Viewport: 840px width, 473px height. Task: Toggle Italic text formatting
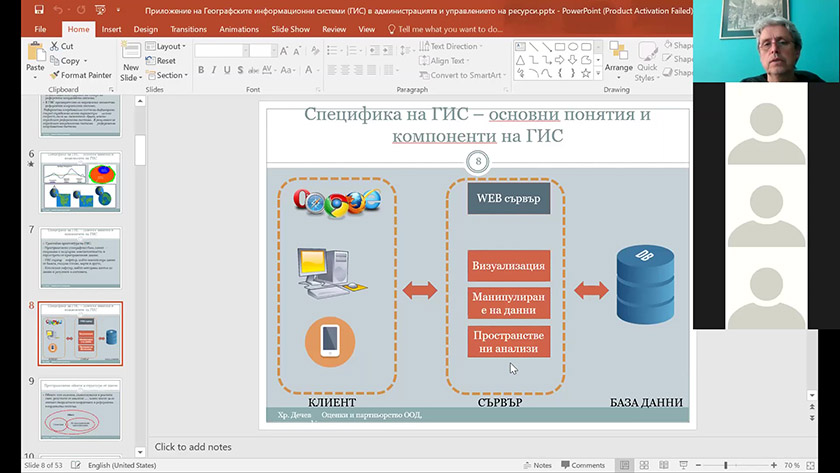(x=214, y=70)
